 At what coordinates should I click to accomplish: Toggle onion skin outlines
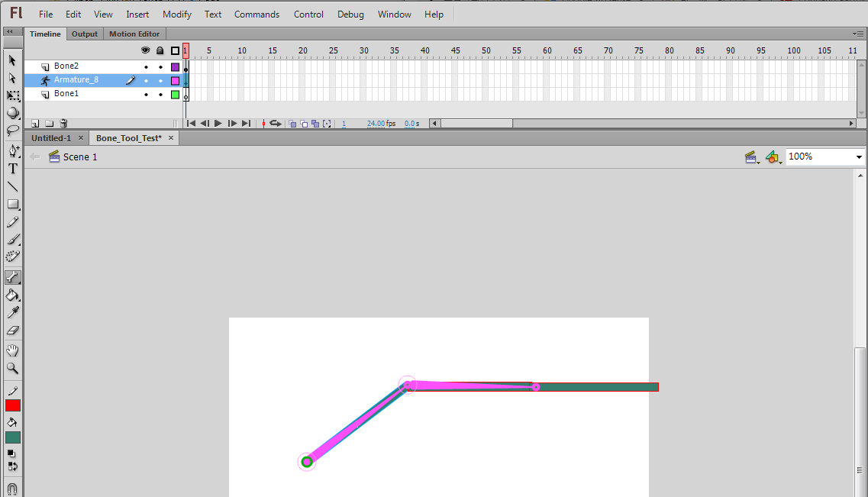coord(304,124)
